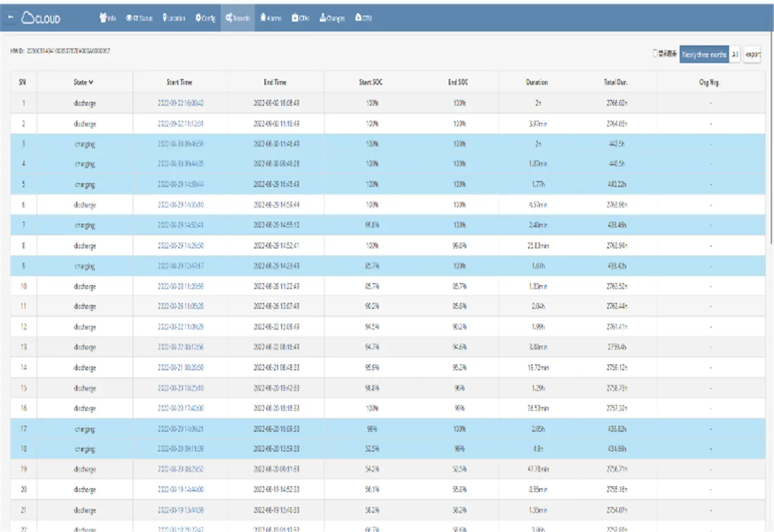Expand the State column filter arrow
The height and width of the screenshot is (532, 774).
91,82
